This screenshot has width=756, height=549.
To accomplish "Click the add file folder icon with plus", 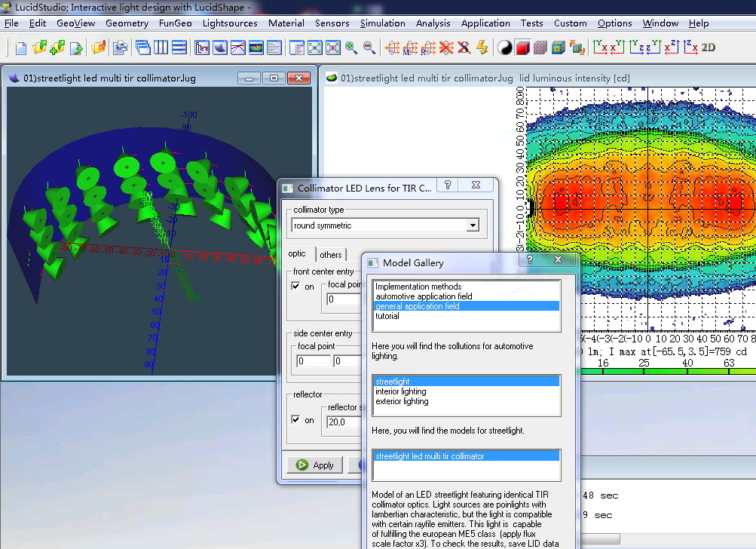I will pyautogui.click(x=57, y=48).
